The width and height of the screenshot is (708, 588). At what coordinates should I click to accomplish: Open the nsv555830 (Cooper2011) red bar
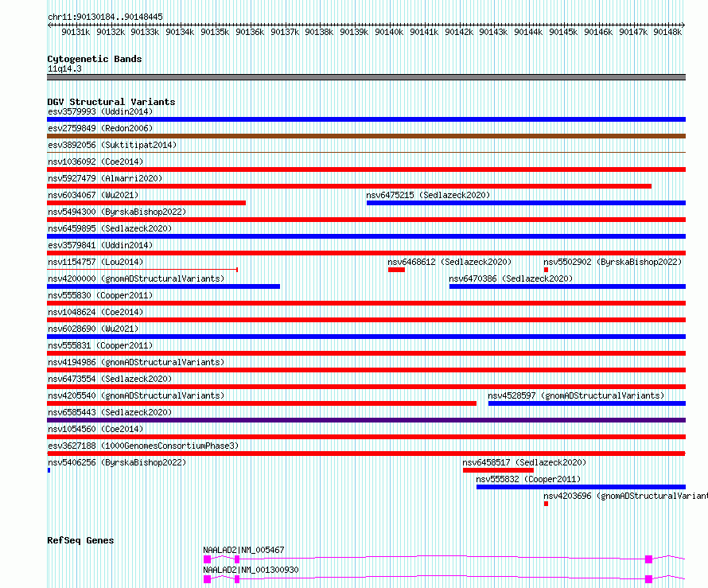coord(366,303)
